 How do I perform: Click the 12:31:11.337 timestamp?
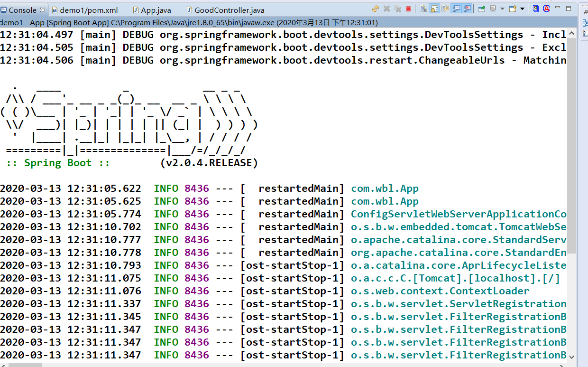104,304
